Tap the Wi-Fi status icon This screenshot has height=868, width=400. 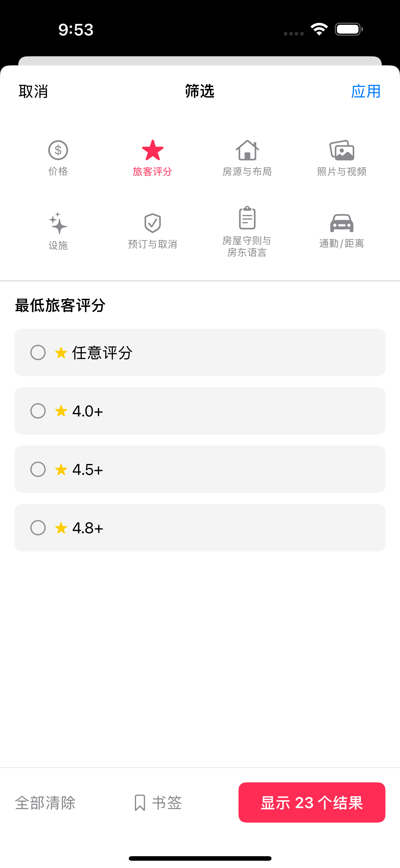tap(319, 29)
